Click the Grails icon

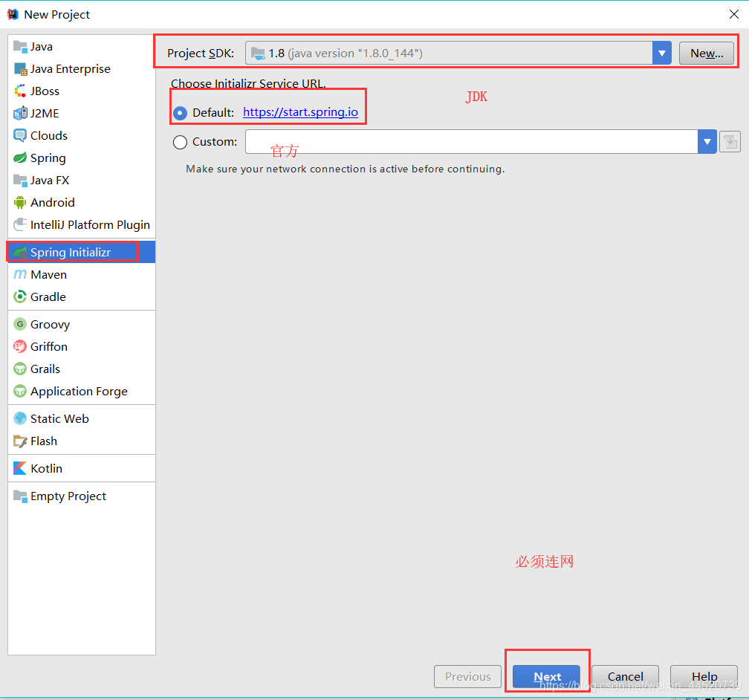pyautogui.click(x=20, y=369)
